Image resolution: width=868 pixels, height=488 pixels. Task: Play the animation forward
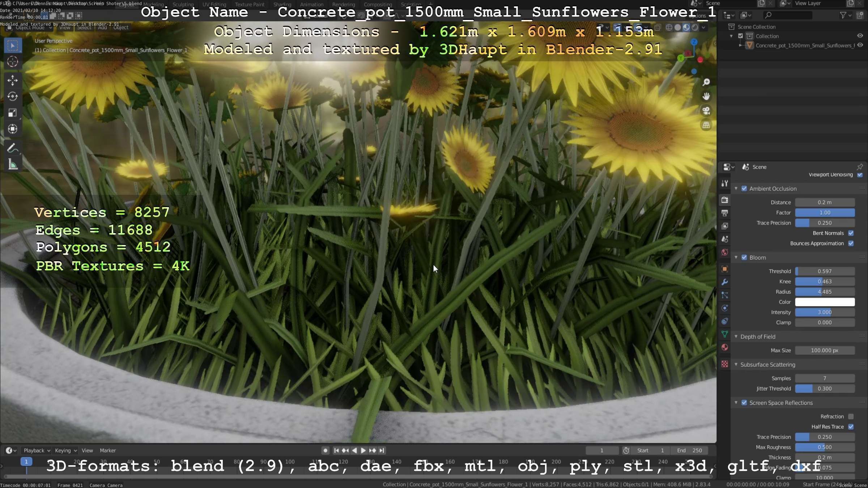(363, 450)
